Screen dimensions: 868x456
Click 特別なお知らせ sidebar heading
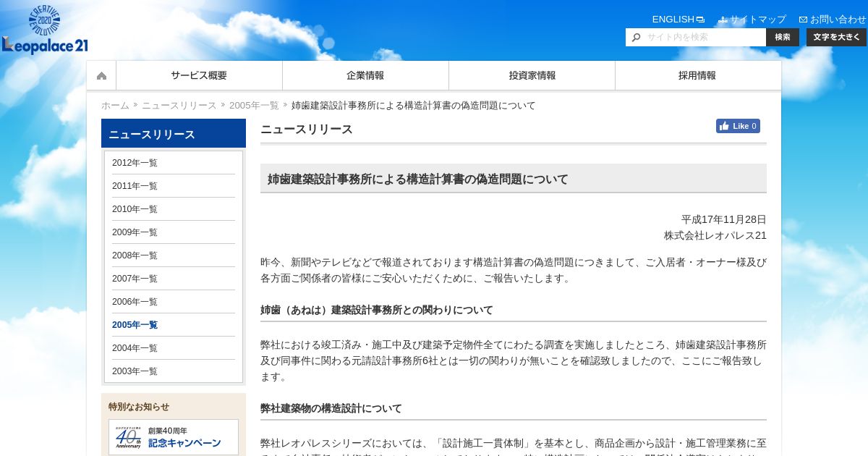[139, 407]
